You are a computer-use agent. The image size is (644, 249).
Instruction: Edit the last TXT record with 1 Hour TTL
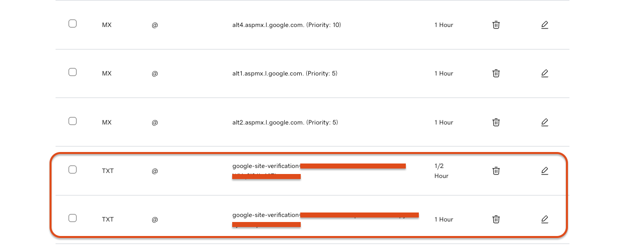coord(545,219)
